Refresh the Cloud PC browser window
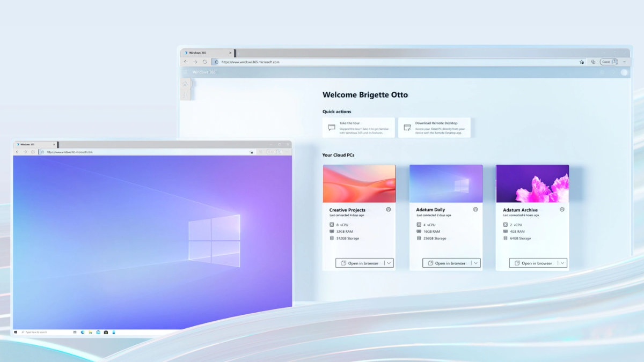Image resolution: width=644 pixels, height=362 pixels. tap(33, 152)
